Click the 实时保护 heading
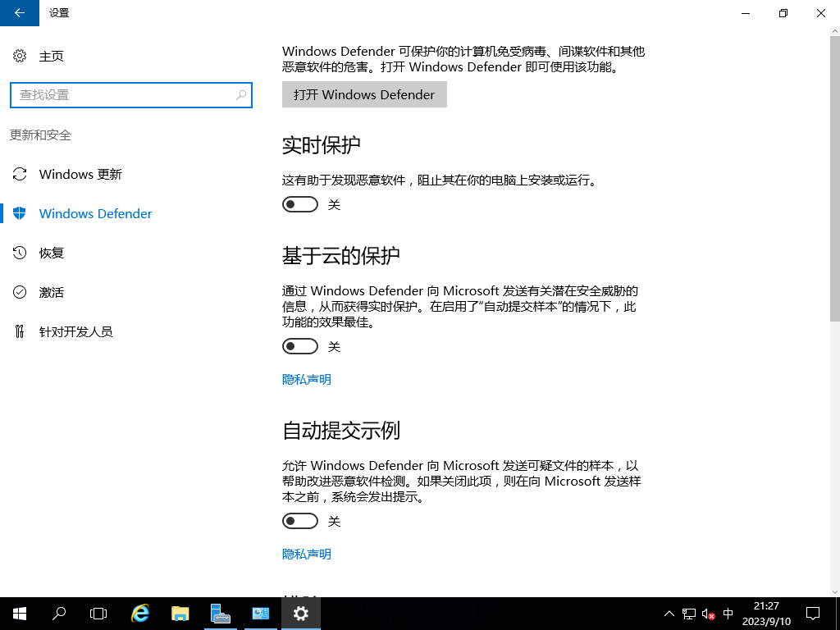This screenshot has width=840, height=630. click(x=321, y=145)
